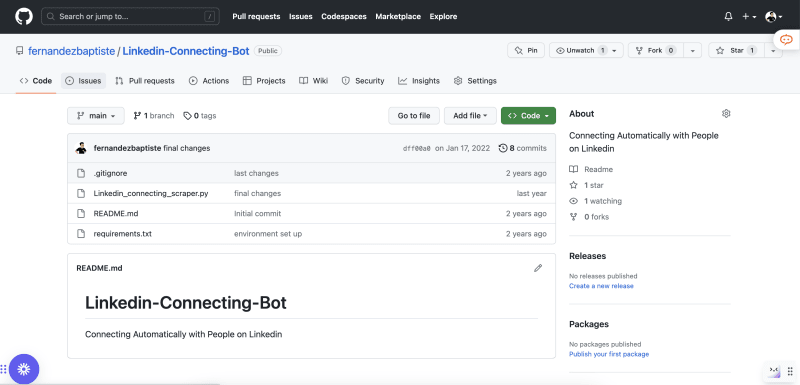The image size is (800, 385).
Task: Switch to the Projects tab
Action: [x=264, y=81]
